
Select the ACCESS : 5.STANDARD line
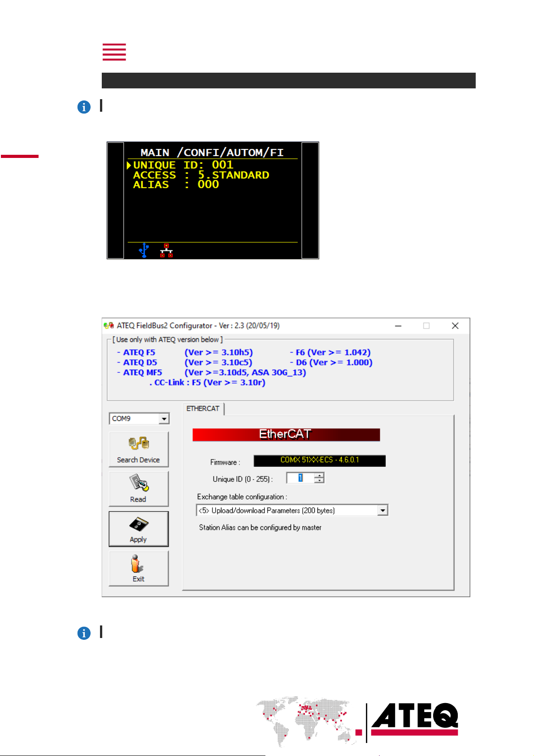pos(201,175)
